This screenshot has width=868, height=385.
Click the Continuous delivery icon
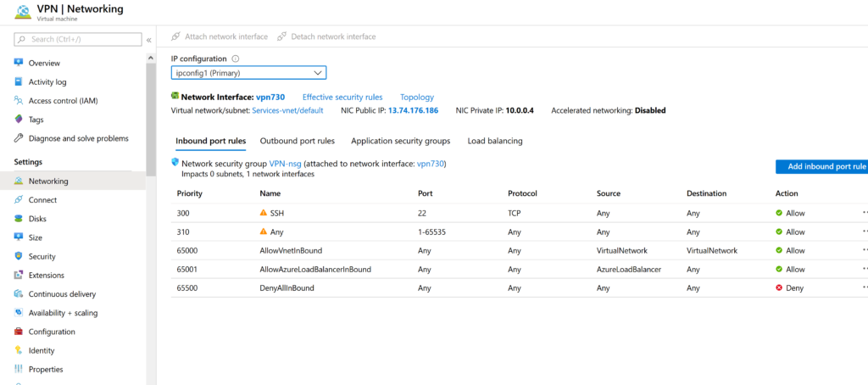pyautogui.click(x=19, y=293)
